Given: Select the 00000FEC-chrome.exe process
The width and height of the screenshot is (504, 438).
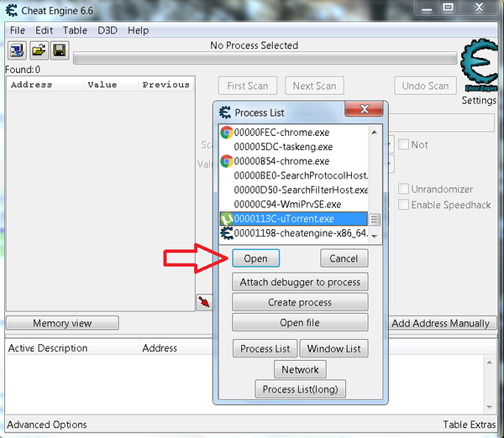Looking at the screenshot, I should (293, 133).
